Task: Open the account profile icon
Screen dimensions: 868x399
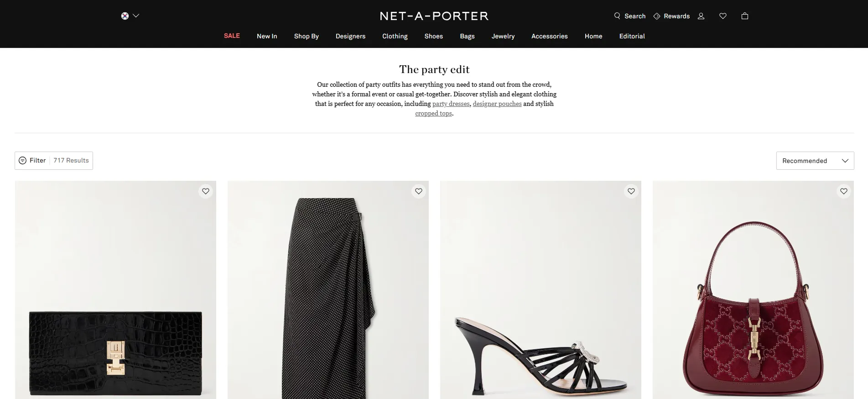Action: click(701, 16)
